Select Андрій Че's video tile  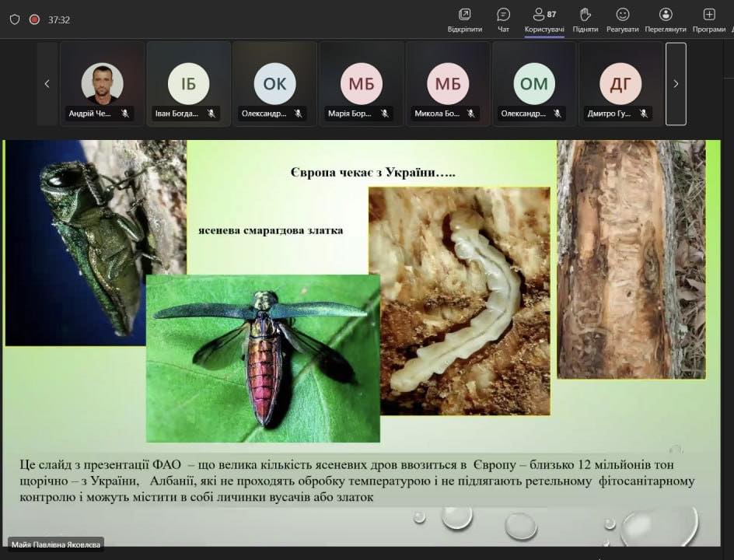tap(102, 83)
